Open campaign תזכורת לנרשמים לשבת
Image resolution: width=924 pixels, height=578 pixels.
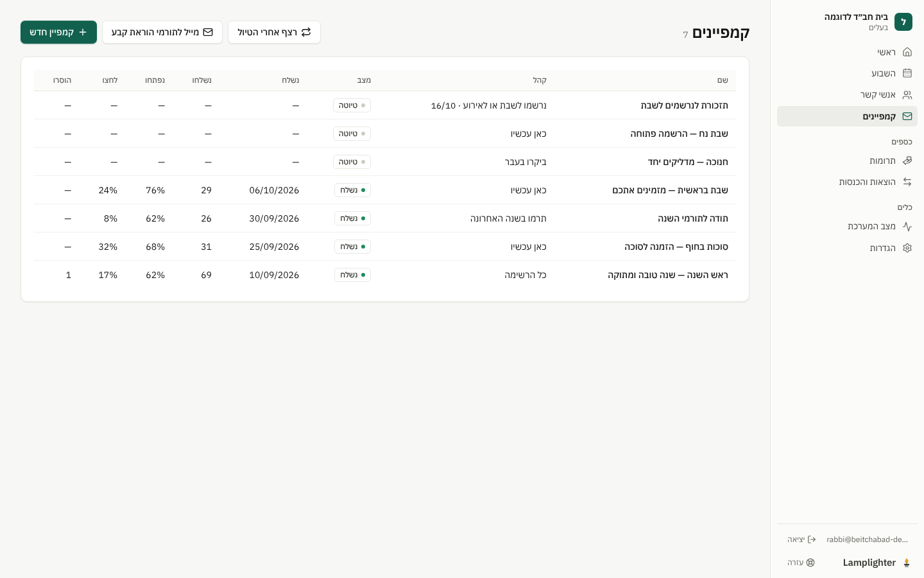point(684,105)
